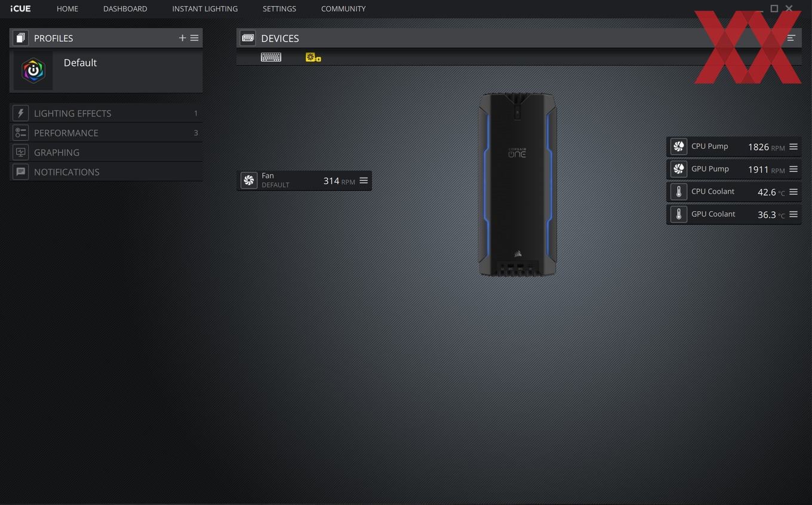812x505 pixels.
Task: Click the 1826 RPM value
Action: click(x=767, y=147)
